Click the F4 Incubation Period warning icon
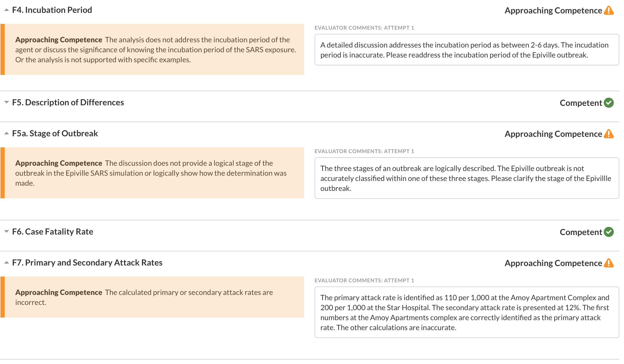 (x=608, y=11)
